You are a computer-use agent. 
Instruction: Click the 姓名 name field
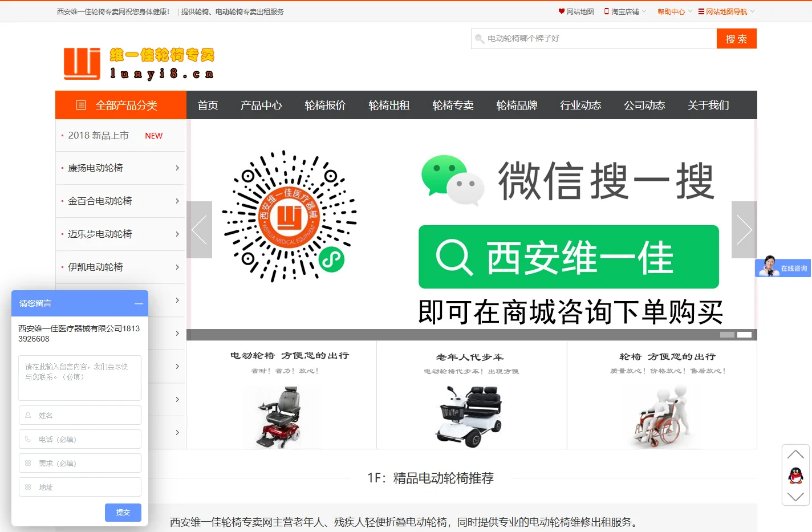[x=80, y=415]
